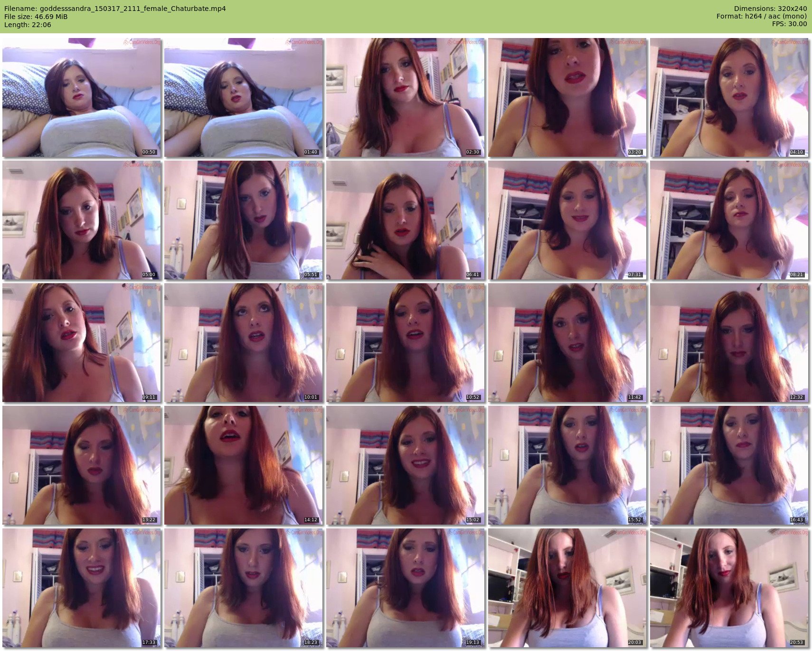Open the frame timestamped 05:00
Screen dimensions: 812x651
pyautogui.click(x=82, y=220)
